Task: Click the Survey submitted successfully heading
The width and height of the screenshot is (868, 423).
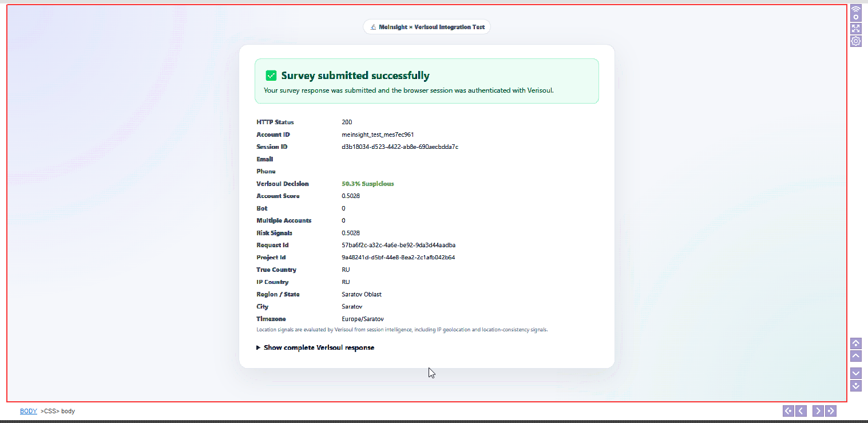Action: pyautogui.click(x=355, y=76)
